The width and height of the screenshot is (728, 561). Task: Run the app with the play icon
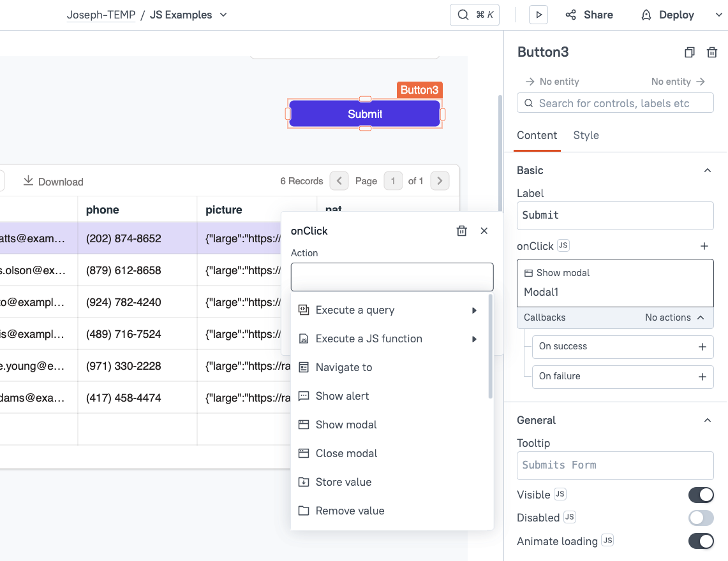click(538, 14)
